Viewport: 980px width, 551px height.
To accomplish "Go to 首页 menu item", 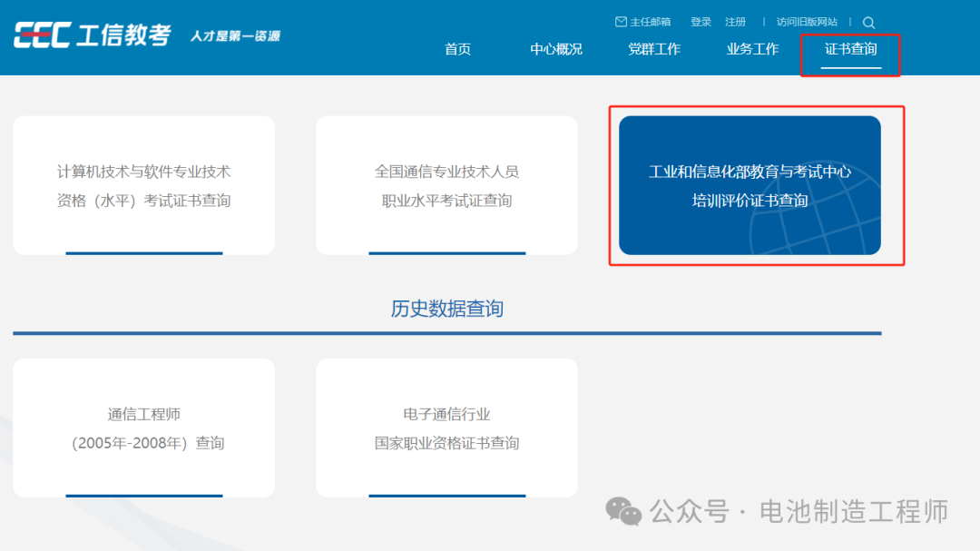I will point(457,49).
